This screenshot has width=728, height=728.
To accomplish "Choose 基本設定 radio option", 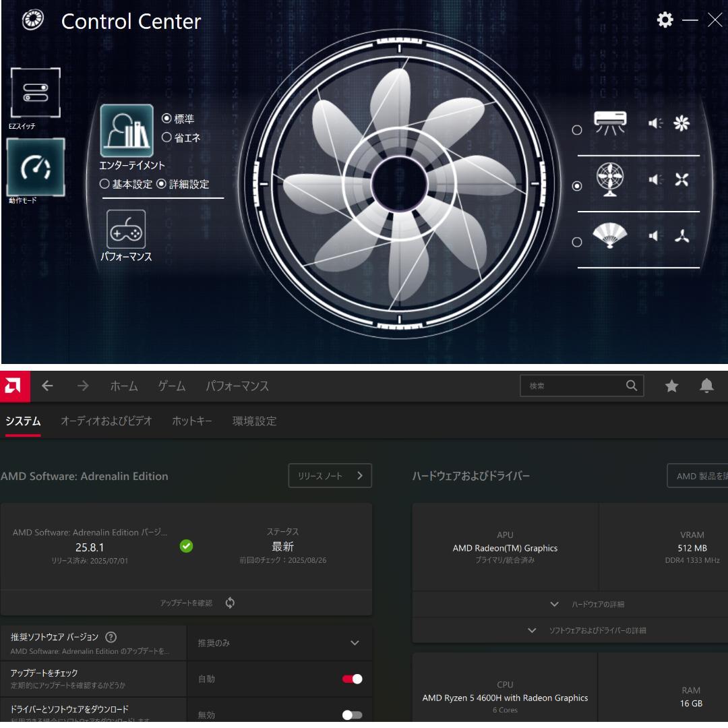I will point(104,184).
